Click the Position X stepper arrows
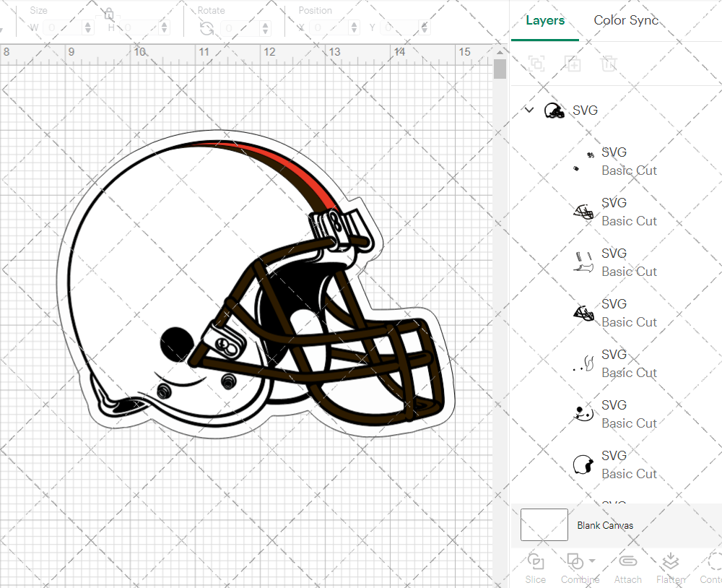The height and width of the screenshot is (588, 722). (x=354, y=28)
